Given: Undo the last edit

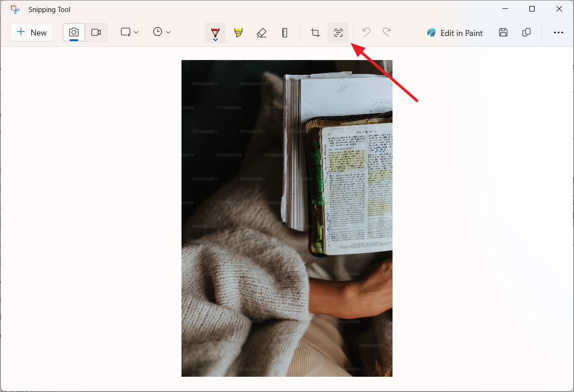Looking at the screenshot, I should pyautogui.click(x=365, y=32).
